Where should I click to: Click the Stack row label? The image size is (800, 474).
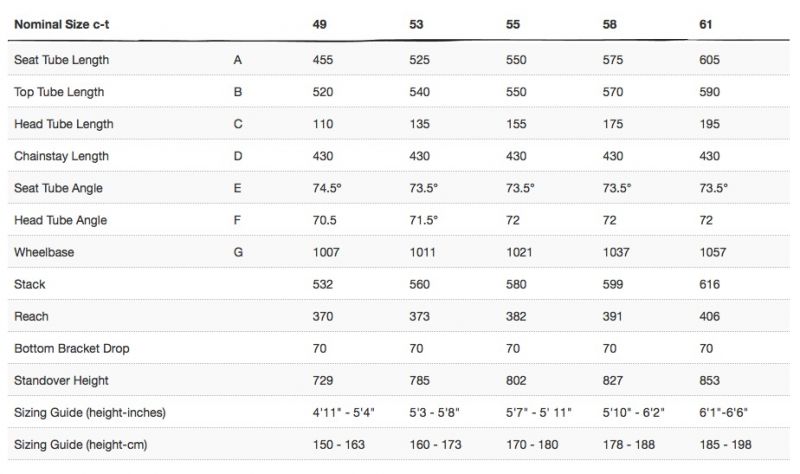point(30,284)
